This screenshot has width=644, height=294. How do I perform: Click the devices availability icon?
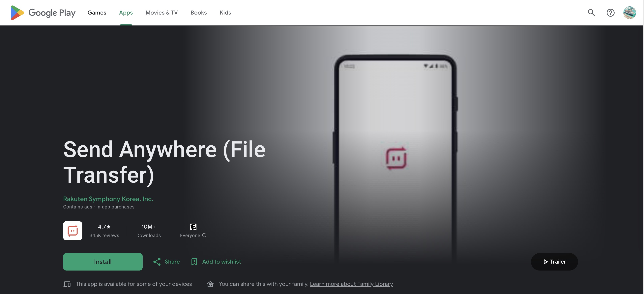67,284
